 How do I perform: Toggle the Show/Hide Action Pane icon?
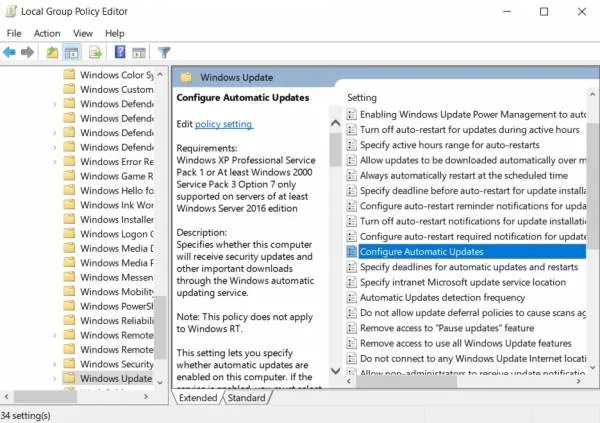click(139, 52)
